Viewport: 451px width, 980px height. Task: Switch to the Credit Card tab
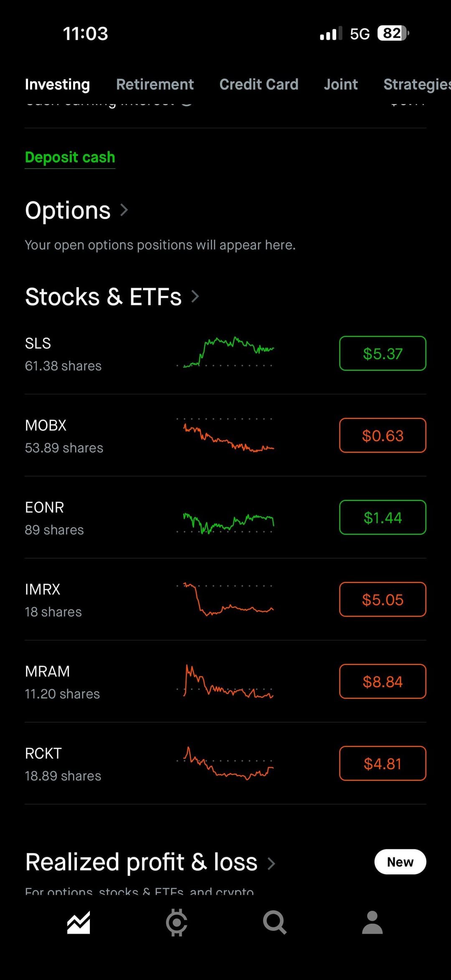pyautogui.click(x=259, y=84)
